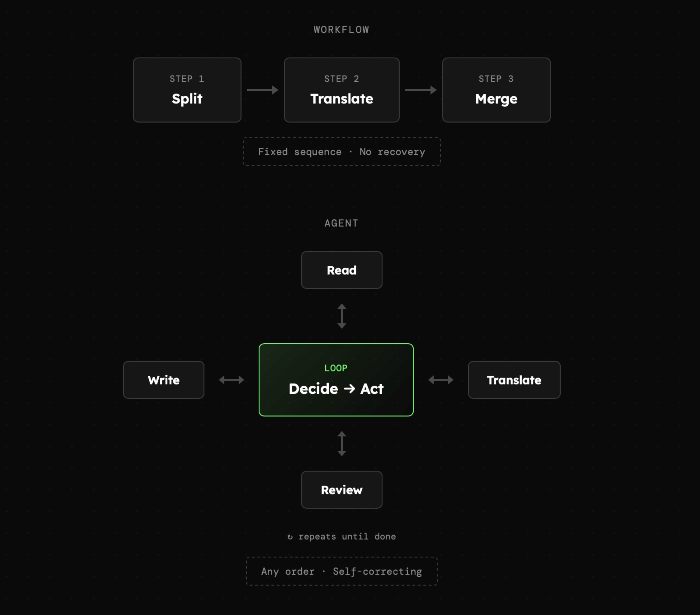Screen dimensions: 700x615
Task: Click the arrow from Translate to Merge
Action: (x=420, y=90)
